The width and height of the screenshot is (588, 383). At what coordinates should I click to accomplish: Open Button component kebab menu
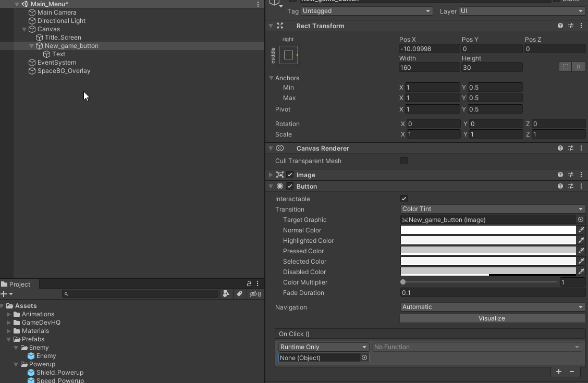click(x=581, y=186)
